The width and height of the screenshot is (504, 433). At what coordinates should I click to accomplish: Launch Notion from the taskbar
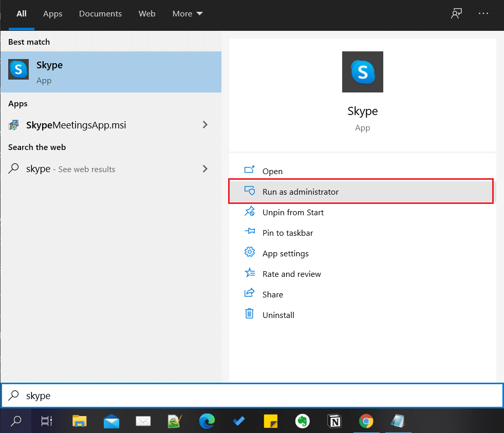[x=334, y=421]
